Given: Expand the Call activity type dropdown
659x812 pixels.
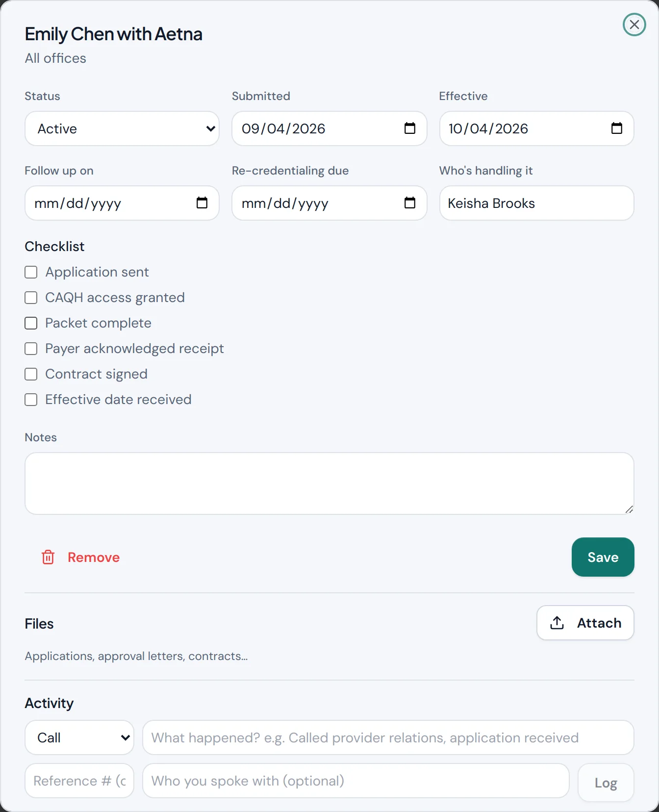Looking at the screenshot, I should click(79, 737).
